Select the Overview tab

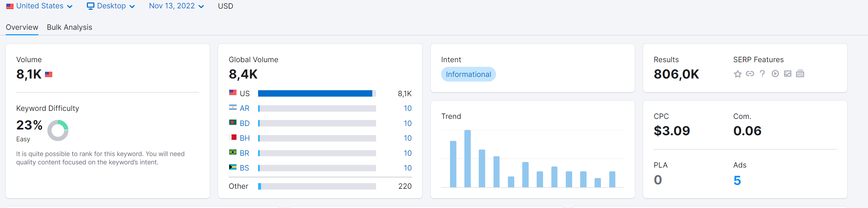pyautogui.click(x=22, y=27)
